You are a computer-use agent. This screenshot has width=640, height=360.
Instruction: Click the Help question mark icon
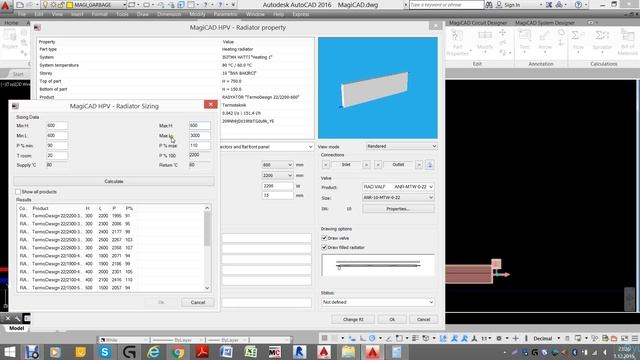tap(578, 5)
